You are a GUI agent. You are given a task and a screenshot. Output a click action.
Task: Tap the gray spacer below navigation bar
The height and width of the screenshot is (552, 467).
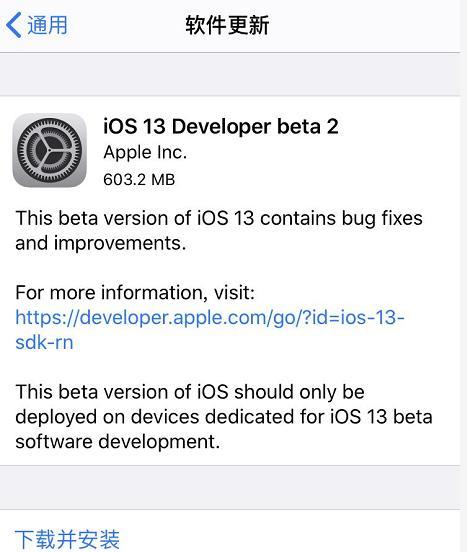pos(230,74)
